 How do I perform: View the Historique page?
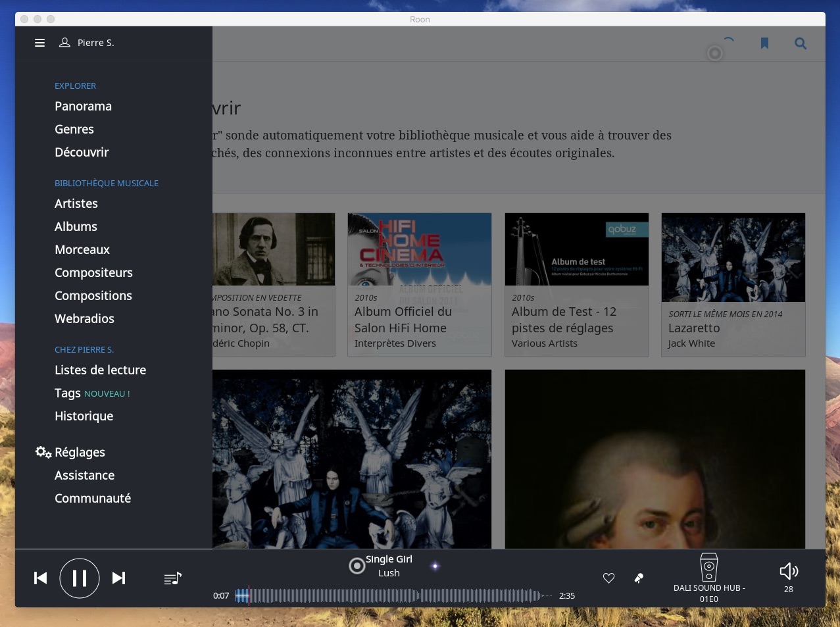[84, 416]
